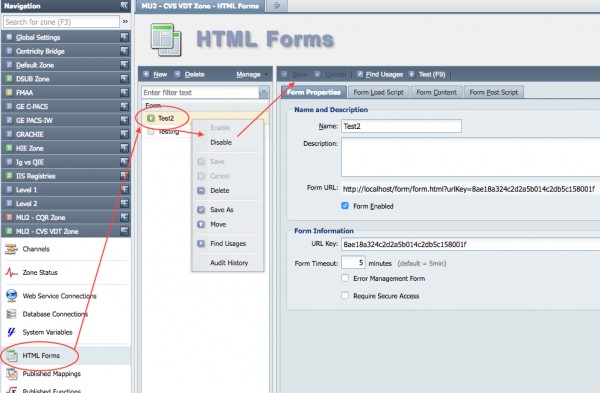Open Web Service Connections globe icon

coord(11,296)
